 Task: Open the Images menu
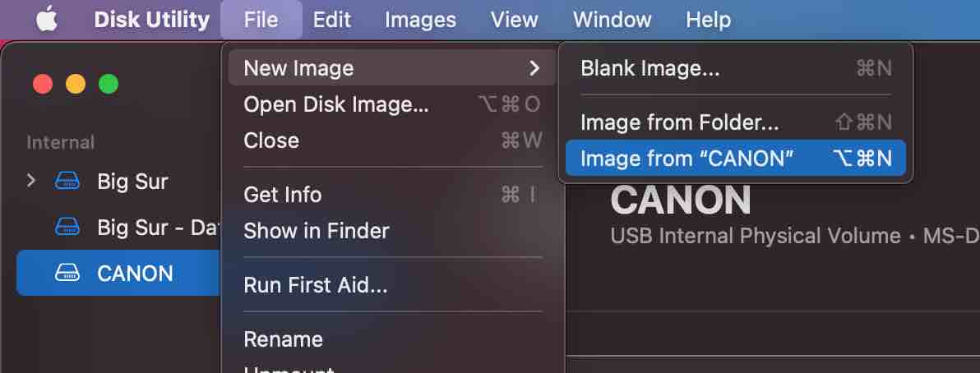pos(420,20)
